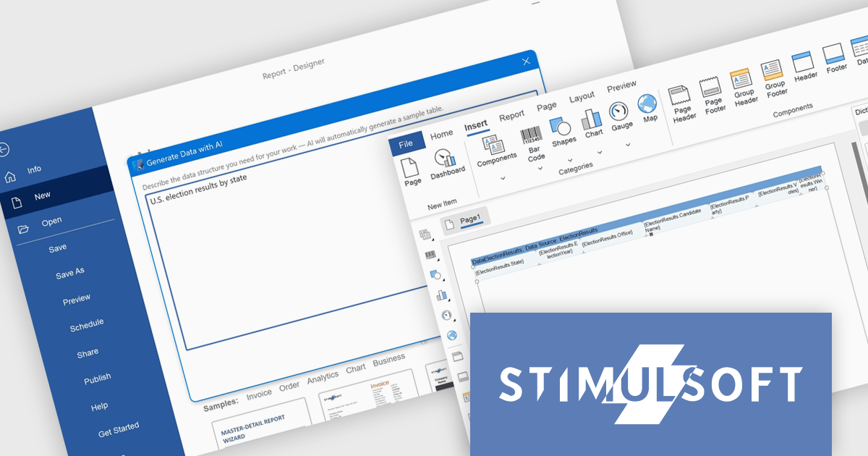Click the Bar Code icon
This screenshot has width=868, height=456.
click(532, 135)
